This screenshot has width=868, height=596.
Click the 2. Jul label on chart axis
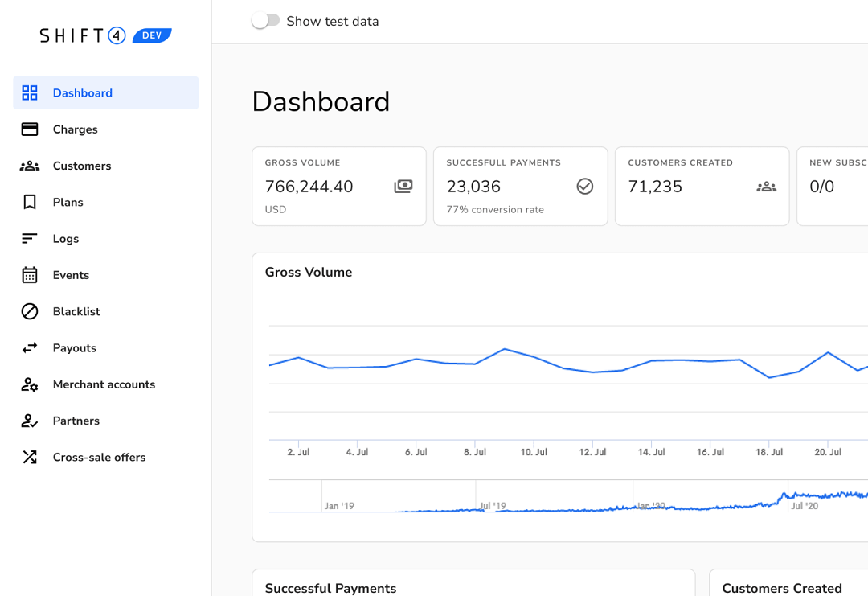click(x=298, y=452)
